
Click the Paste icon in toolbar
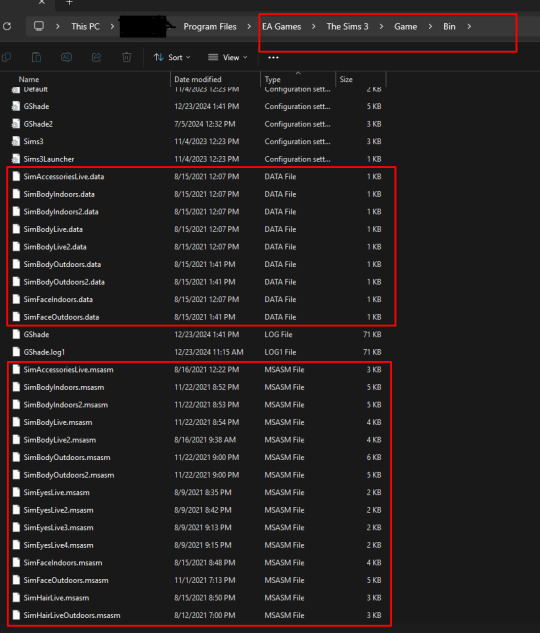pyautogui.click(x=36, y=57)
